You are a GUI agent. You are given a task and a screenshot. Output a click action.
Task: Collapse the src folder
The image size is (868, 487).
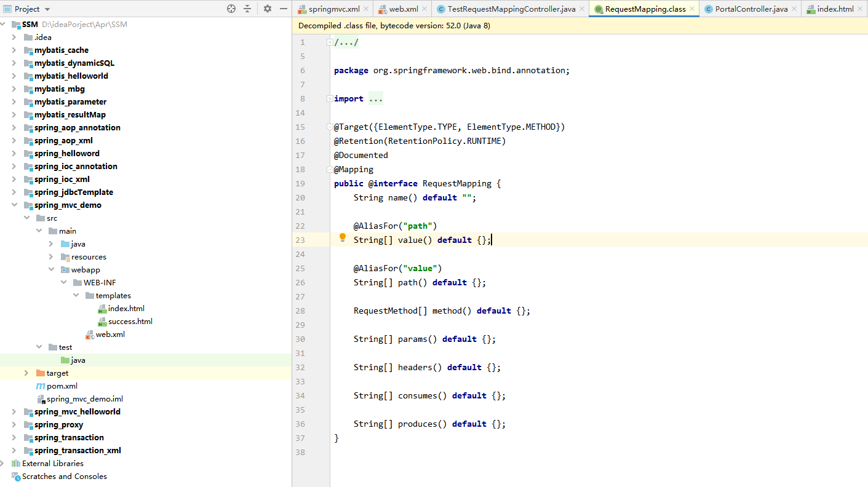pyautogui.click(x=26, y=218)
